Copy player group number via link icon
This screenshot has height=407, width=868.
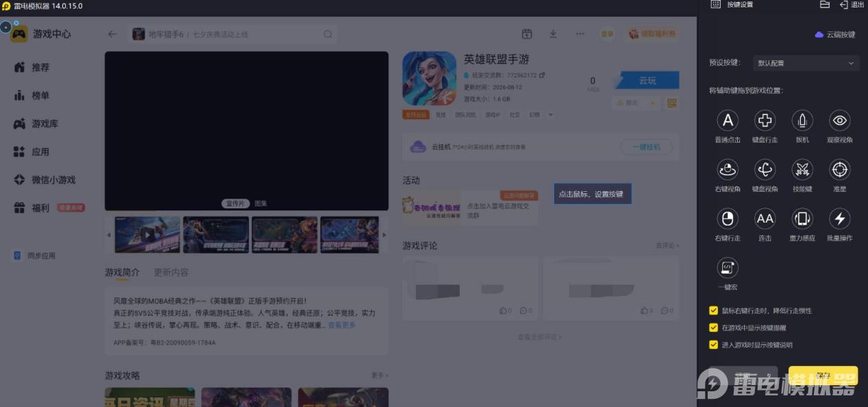pos(542,75)
